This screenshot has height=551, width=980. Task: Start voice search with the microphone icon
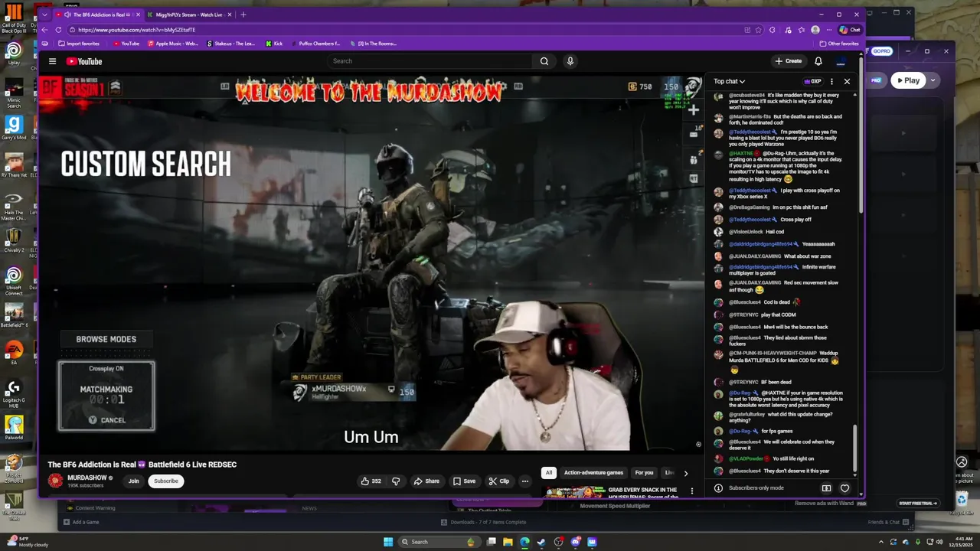click(570, 61)
